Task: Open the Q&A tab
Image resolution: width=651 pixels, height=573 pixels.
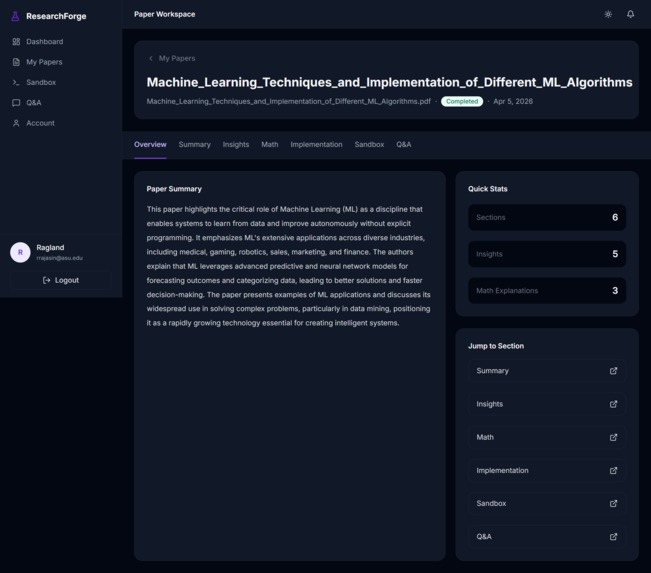Action: click(x=404, y=144)
